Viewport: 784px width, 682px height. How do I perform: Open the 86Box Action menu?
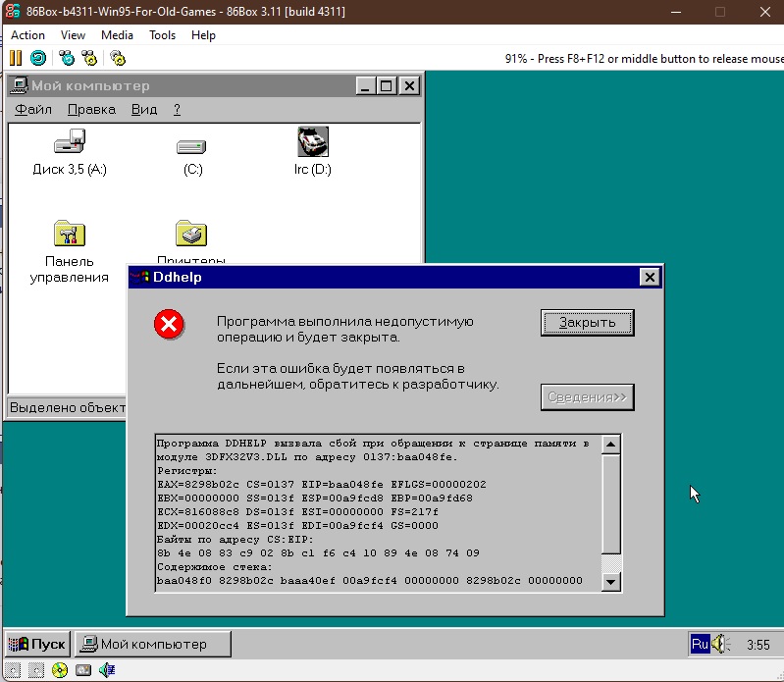click(x=28, y=35)
